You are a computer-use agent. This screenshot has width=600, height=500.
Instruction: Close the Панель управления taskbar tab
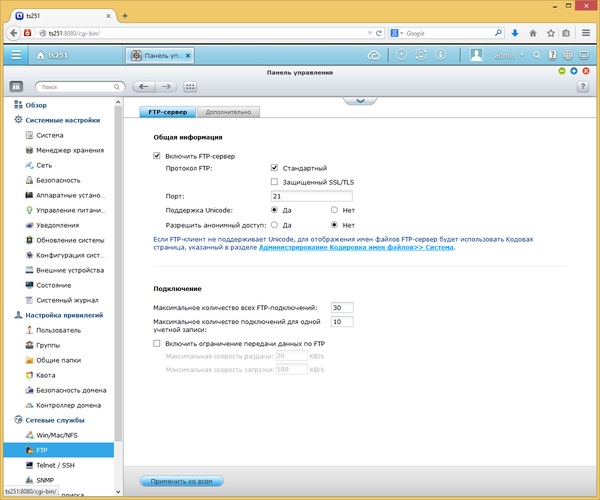point(188,55)
